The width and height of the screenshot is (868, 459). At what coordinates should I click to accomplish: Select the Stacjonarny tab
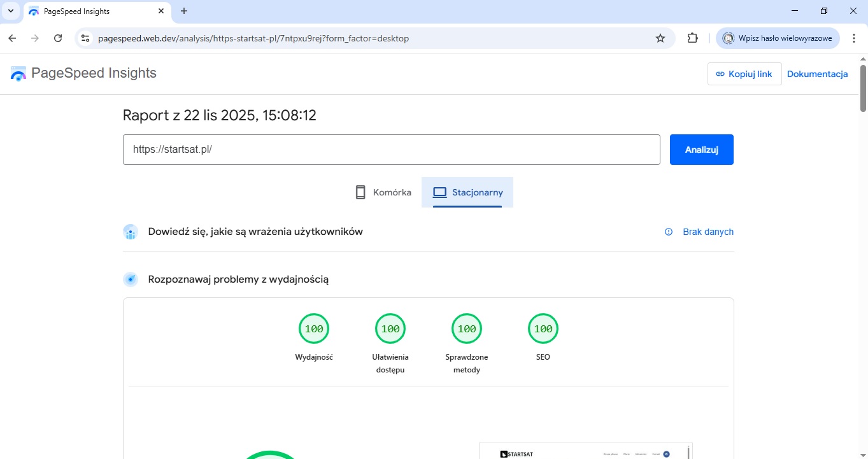pos(467,192)
